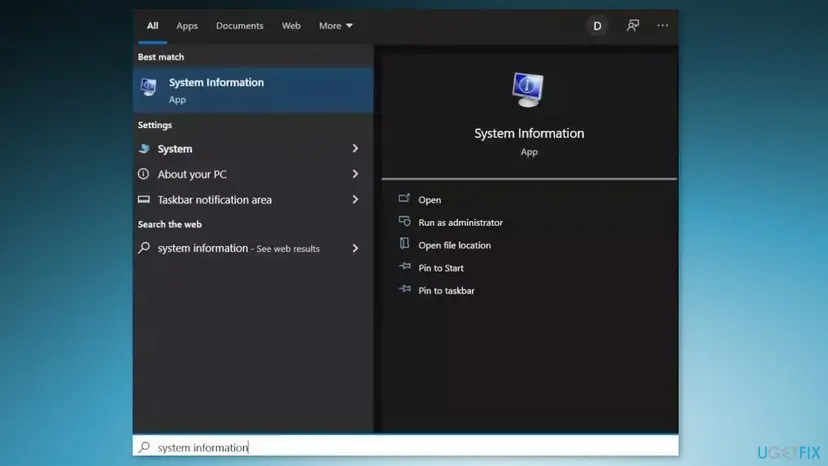The height and width of the screenshot is (466, 828).
Task: Click the Settings section heading
Action: 155,125
